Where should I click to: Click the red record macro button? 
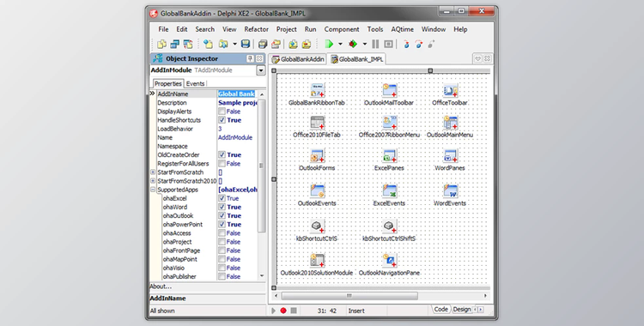coord(283,311)
